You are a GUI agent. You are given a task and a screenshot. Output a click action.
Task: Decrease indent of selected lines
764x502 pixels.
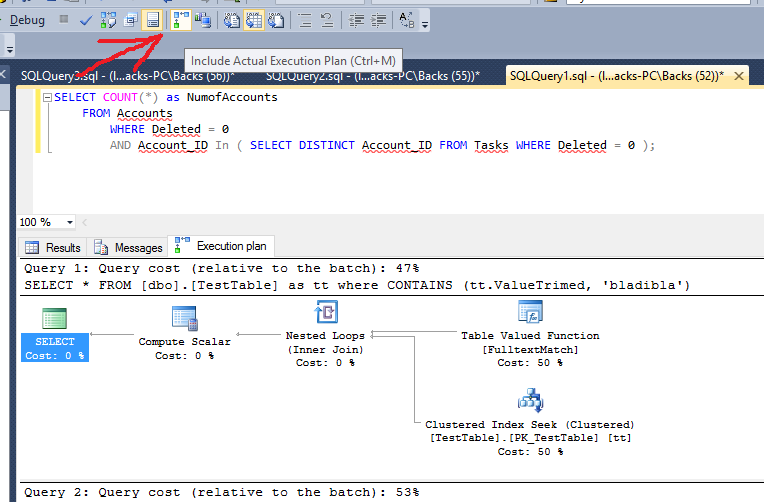[356, 20]
